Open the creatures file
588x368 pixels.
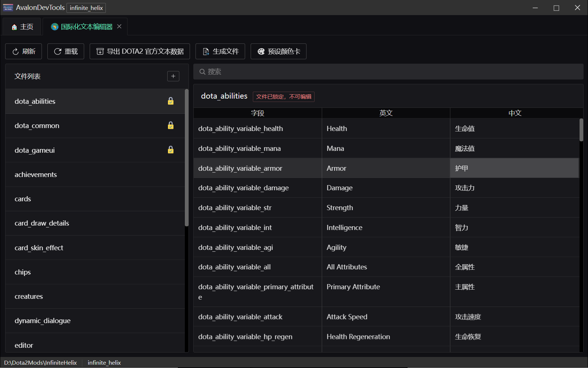tap(95, 296)
